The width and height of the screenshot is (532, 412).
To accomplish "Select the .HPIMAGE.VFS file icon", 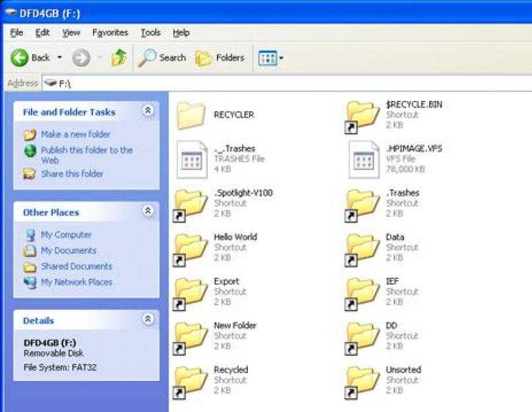I will (364, 160).
